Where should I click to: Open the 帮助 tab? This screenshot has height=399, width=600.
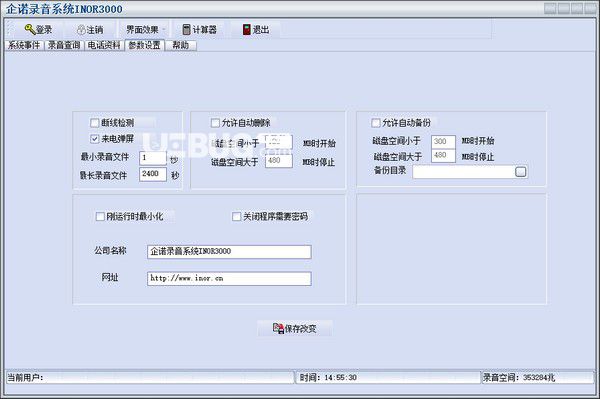tap(180, 45)
